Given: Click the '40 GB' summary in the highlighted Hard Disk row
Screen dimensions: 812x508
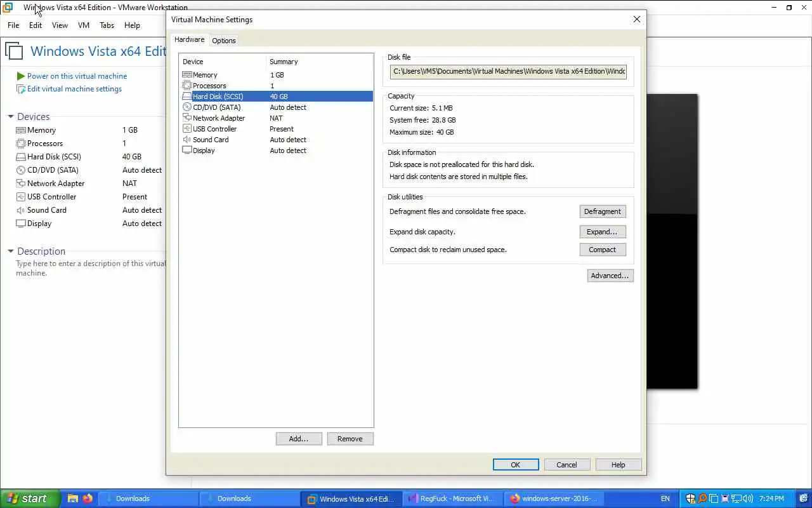Looking at the screenshot, I should point(278,97).
